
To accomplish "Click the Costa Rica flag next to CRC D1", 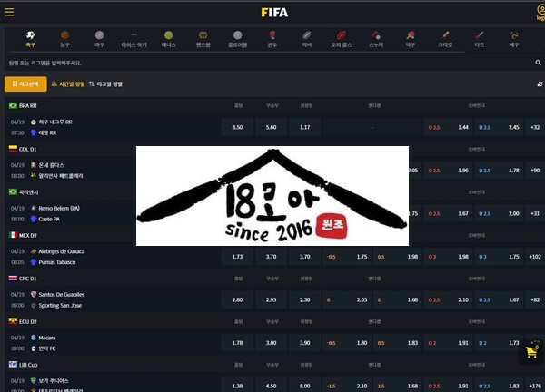I will pos(13,278).
